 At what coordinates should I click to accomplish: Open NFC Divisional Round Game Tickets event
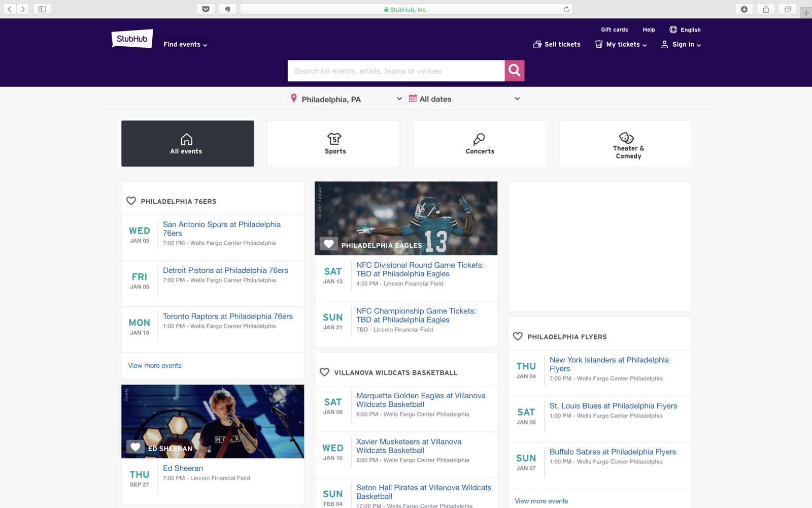[420, 269]
